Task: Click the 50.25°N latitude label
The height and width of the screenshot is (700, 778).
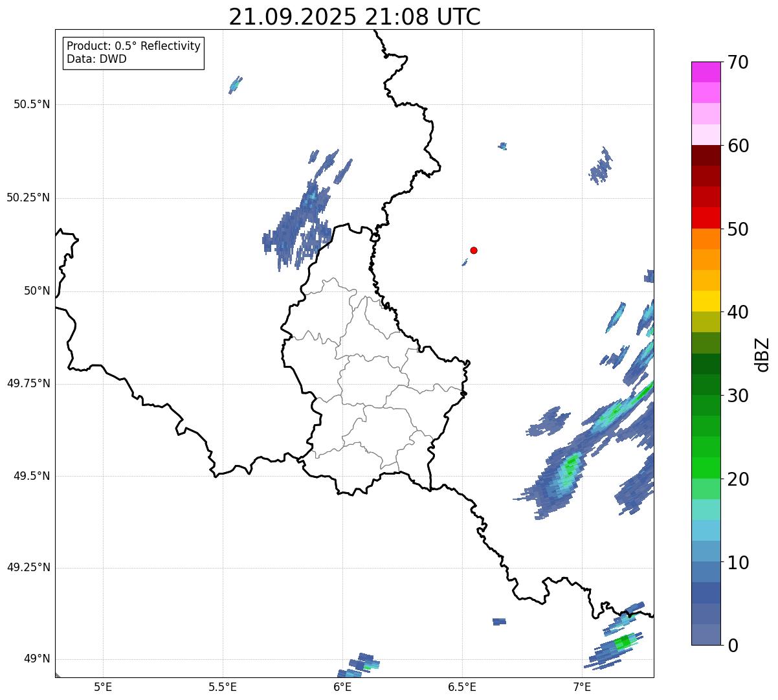Action: (28, 198)
